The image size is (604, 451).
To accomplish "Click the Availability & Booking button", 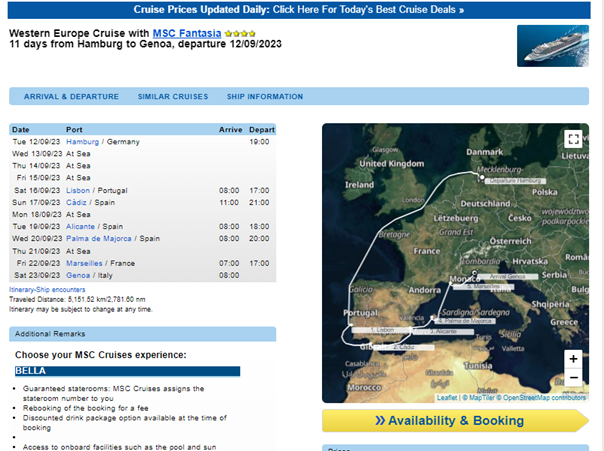I will pos(455,421).
